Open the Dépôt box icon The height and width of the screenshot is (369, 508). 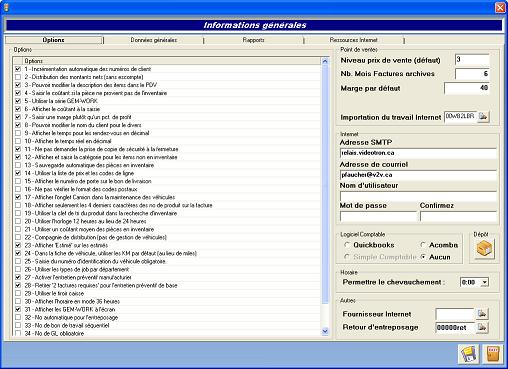(x=484, y=249)
